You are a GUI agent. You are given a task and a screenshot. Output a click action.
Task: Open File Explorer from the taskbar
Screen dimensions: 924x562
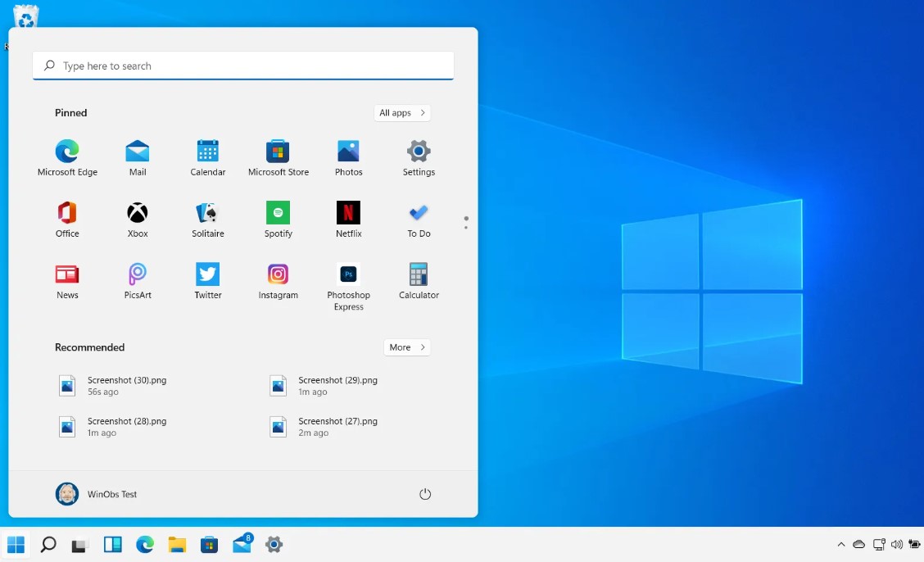(x=177, y=544)
